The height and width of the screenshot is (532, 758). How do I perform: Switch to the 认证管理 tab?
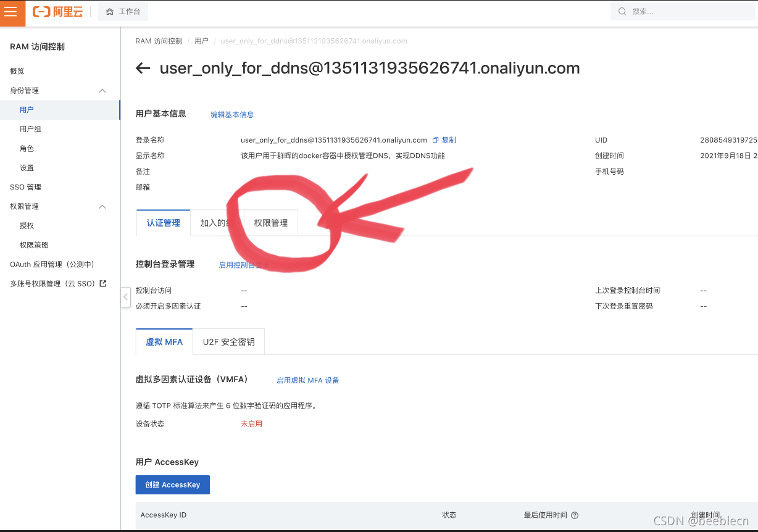coord(164,223)
